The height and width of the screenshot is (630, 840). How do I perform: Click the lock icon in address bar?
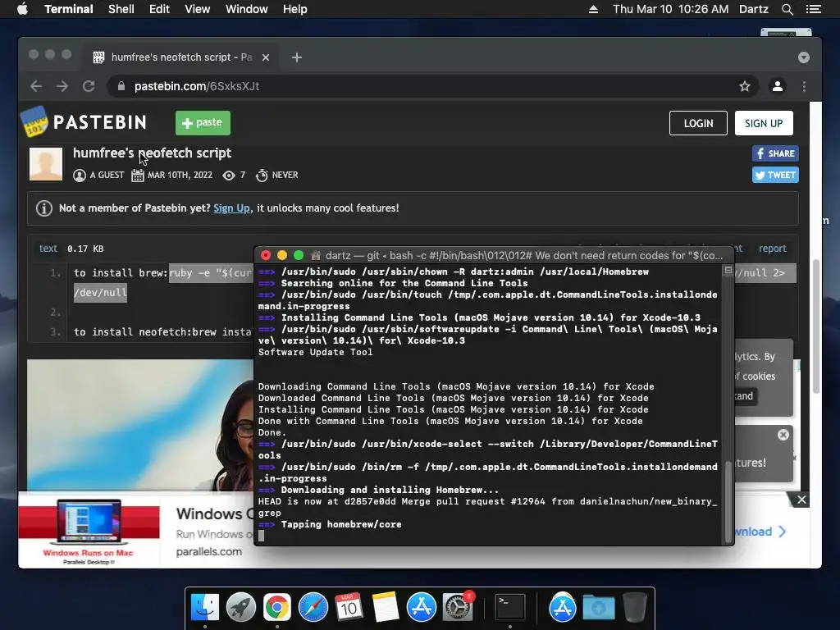point(121,86)
